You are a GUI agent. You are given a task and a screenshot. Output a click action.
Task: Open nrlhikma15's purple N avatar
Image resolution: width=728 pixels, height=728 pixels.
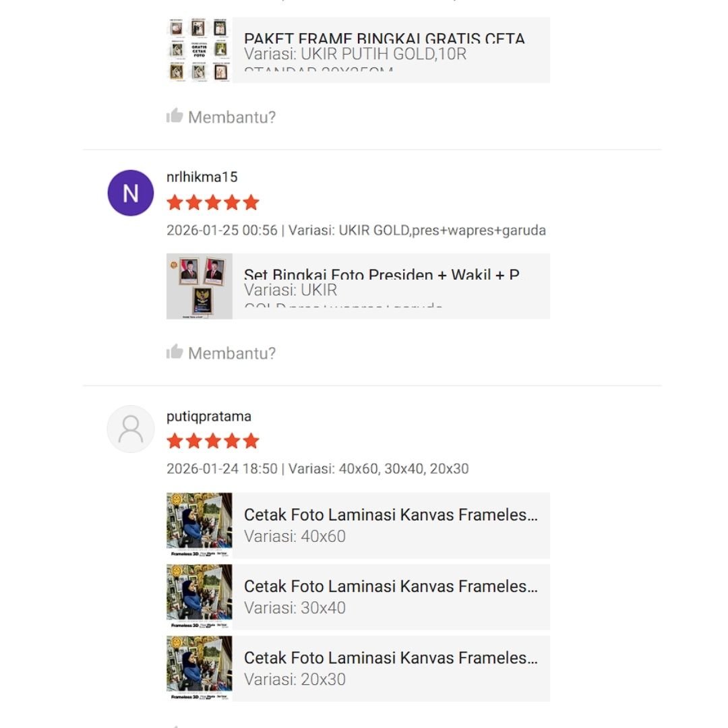tap(131, 193)
